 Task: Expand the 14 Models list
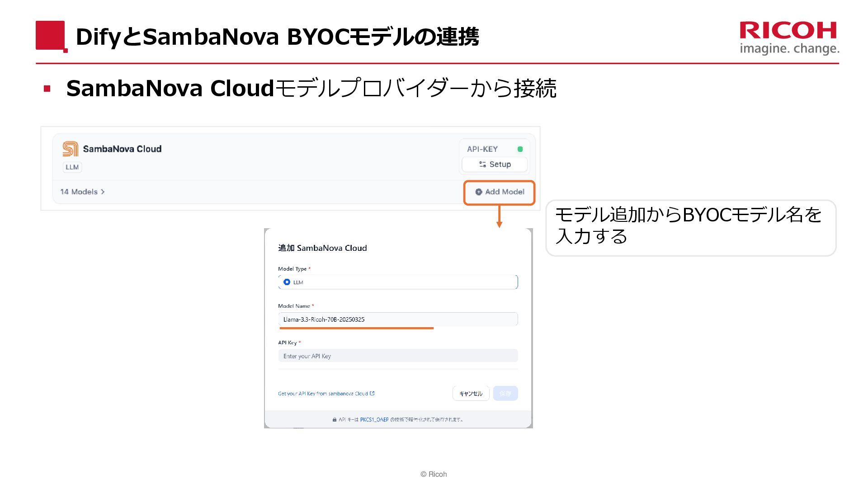point(82,192)
